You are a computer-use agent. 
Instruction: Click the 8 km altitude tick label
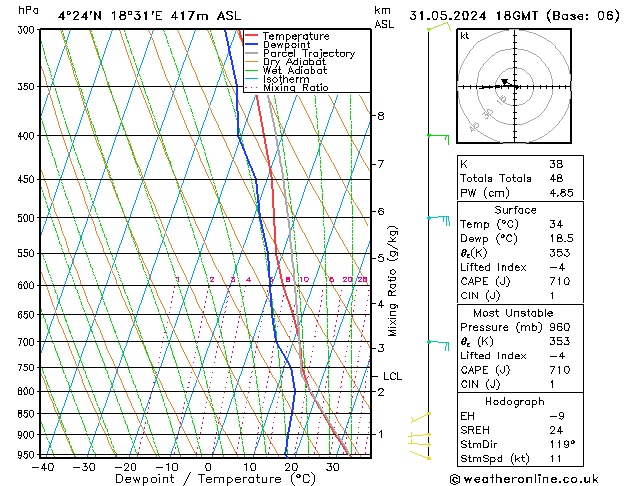click(x=380, y=116)
